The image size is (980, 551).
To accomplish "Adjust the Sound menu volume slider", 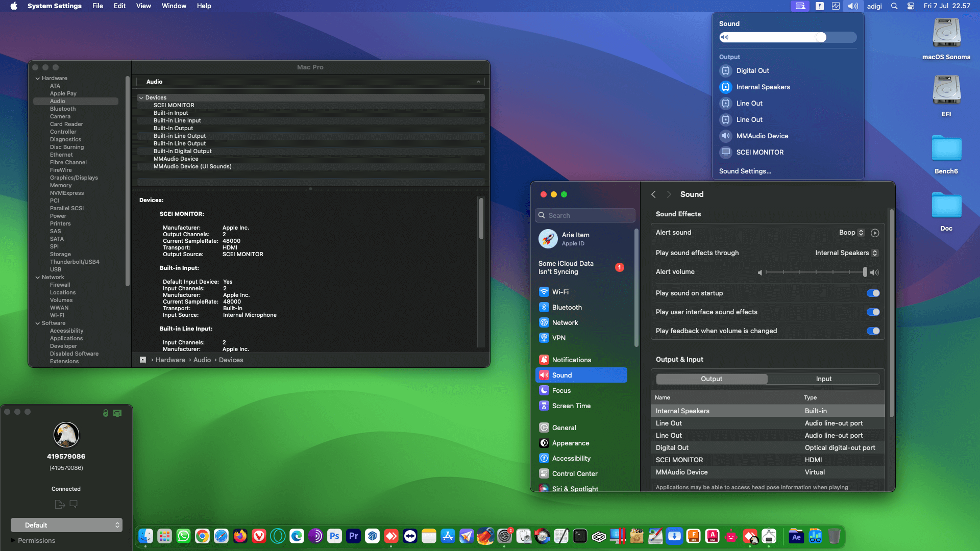I will 788,38.
